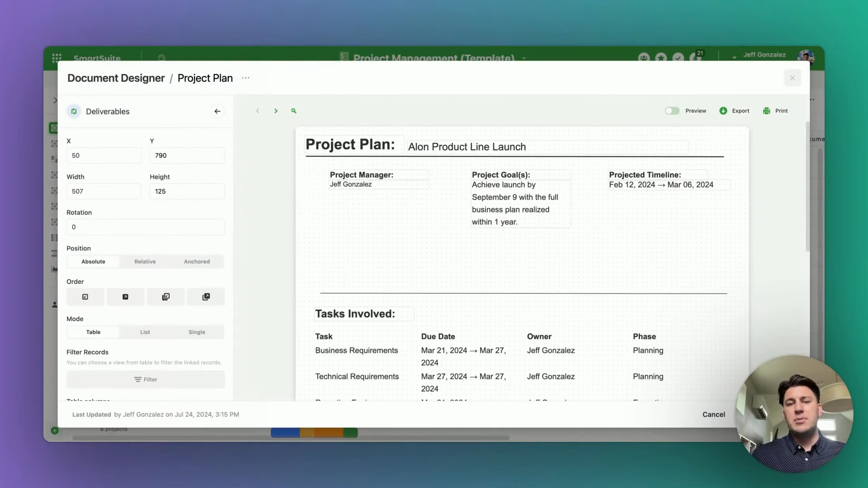Click Jeff Gonzalez avatar in top bar
Viewport: 868px width, 488px height.
806,57
